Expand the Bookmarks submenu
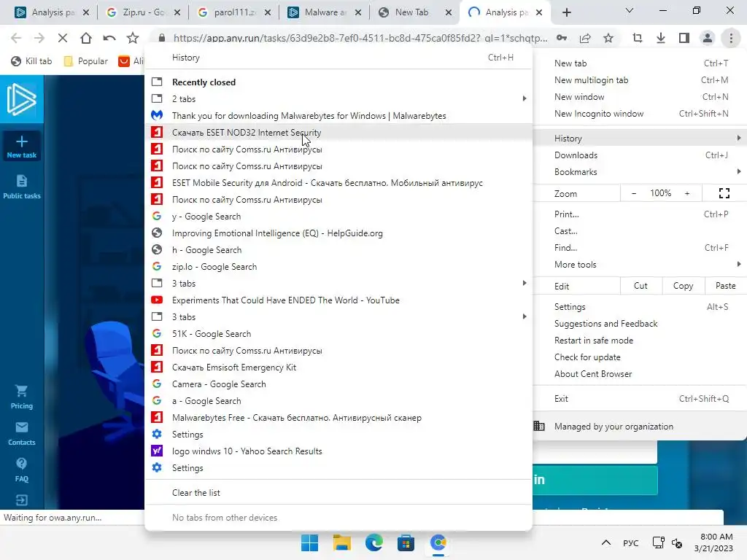The width and height of the screenshot is (747, 560). click(640, 172)
